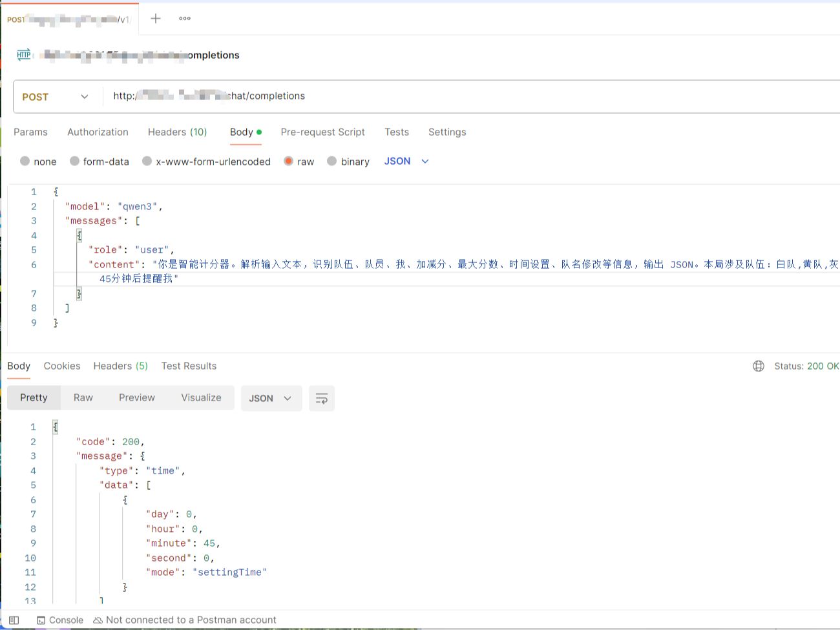Image resolution: width=840 pixels, height=630 pixels.
Task: Click the request title ending in completions
Action: click(139, 55)
